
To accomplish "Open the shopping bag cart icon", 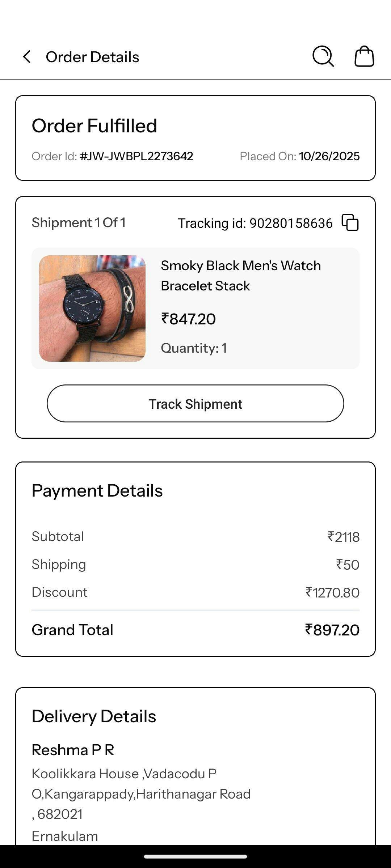I will click(364, 56).
